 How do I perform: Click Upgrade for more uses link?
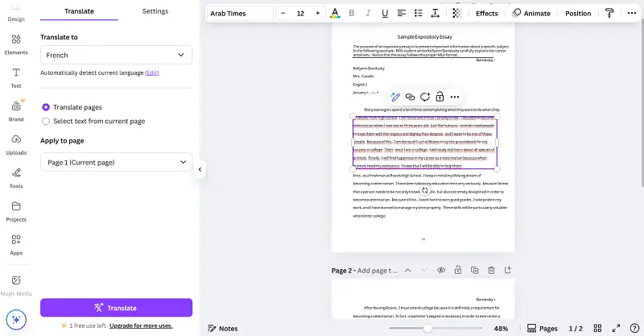tap(141, 326)
